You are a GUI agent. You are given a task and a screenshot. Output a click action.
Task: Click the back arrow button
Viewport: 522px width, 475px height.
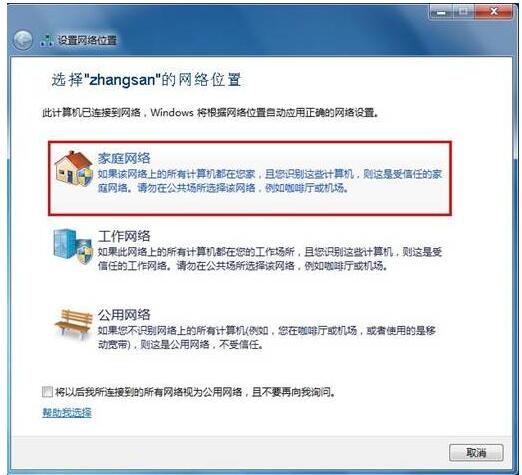(x=23, y=40)
